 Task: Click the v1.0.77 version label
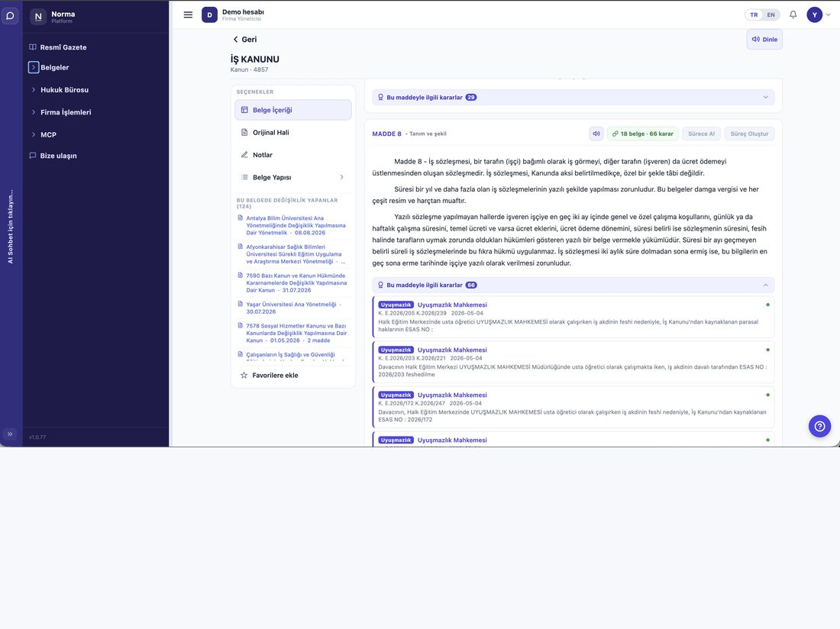point(37,437)
